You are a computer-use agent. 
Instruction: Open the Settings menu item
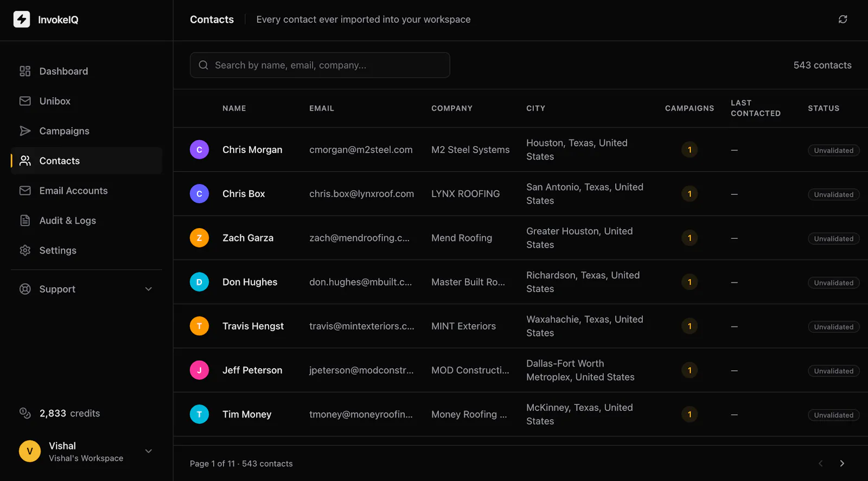click(86, 250)
